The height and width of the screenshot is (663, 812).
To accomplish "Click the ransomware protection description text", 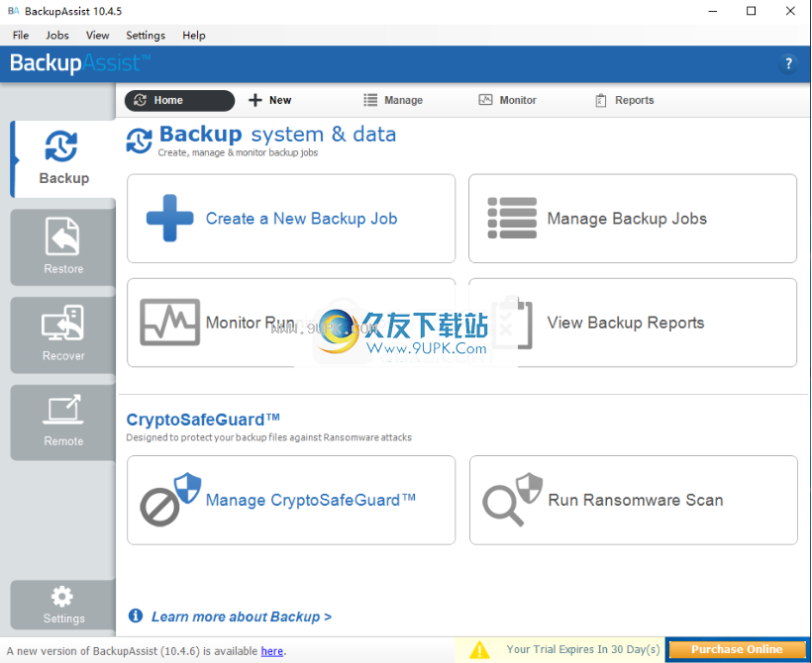I will pyautogui.click(x=268, y=437).
